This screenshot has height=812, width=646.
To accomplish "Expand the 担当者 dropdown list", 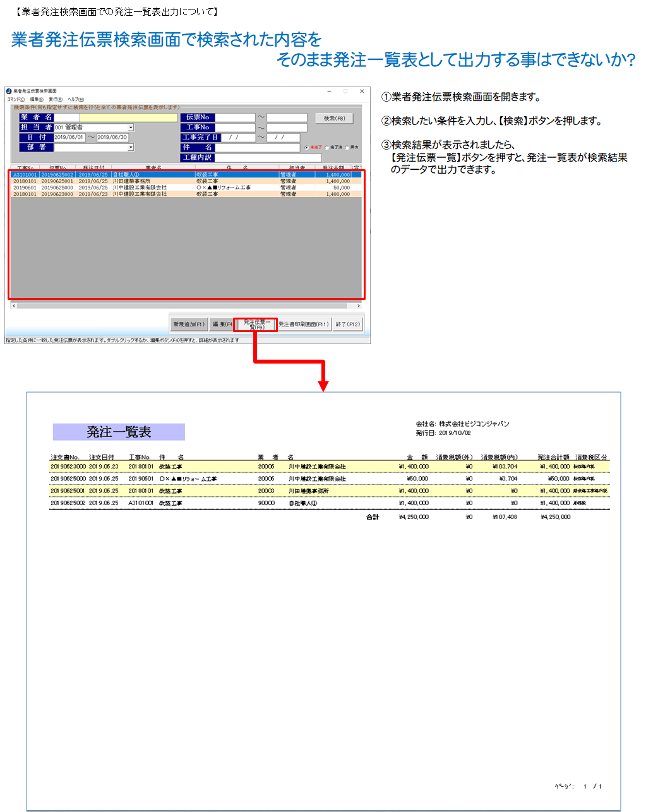I will coord(131,128).
